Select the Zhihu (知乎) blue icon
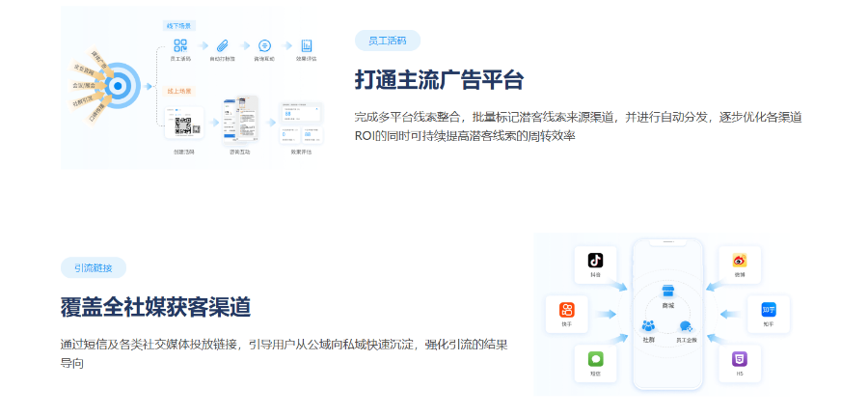868x417 pixels. point(769,310)
